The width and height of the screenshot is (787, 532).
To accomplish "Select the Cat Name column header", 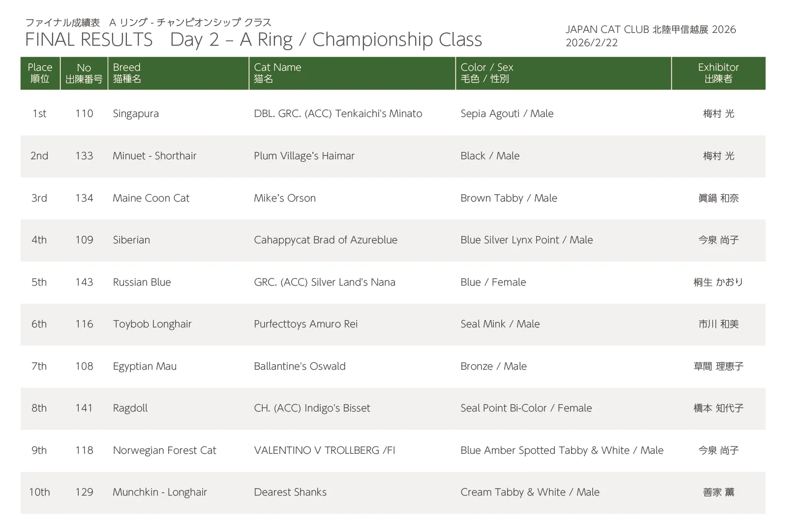I will 277,73.
